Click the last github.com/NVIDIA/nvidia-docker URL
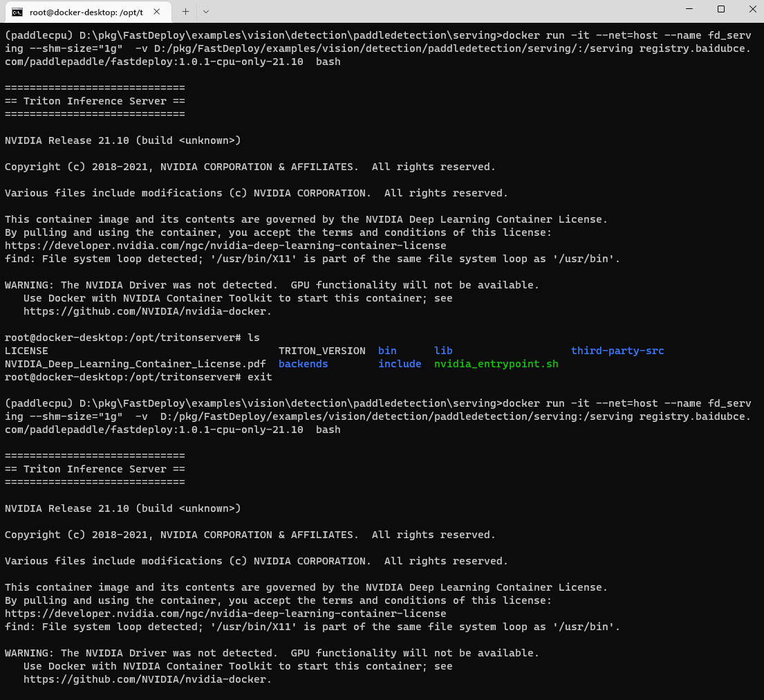 [148, 679]
